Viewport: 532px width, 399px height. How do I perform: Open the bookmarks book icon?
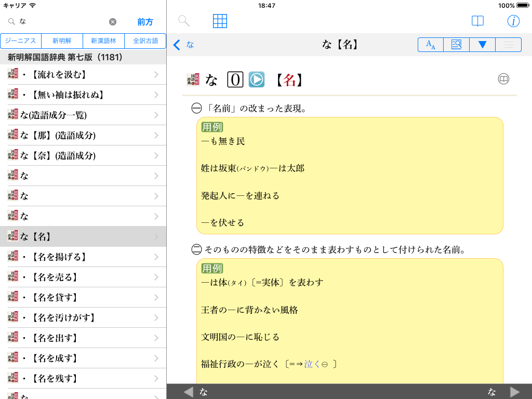(477, 21)
